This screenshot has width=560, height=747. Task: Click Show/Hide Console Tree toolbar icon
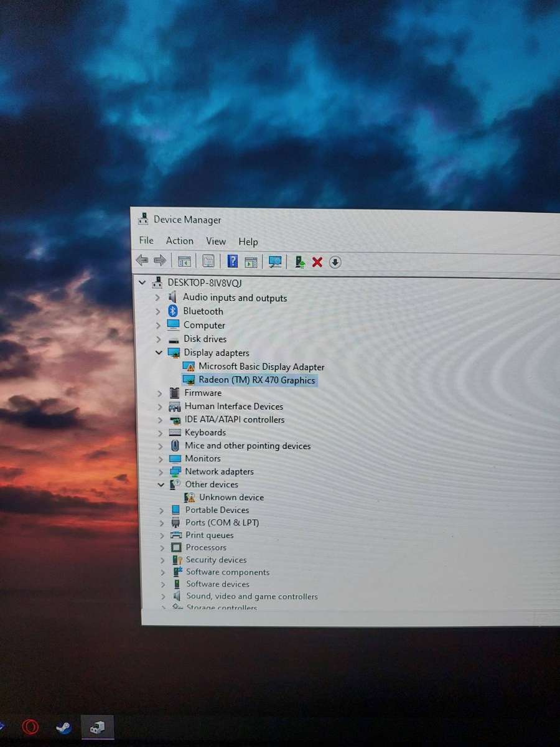click(x=184, y=261)
